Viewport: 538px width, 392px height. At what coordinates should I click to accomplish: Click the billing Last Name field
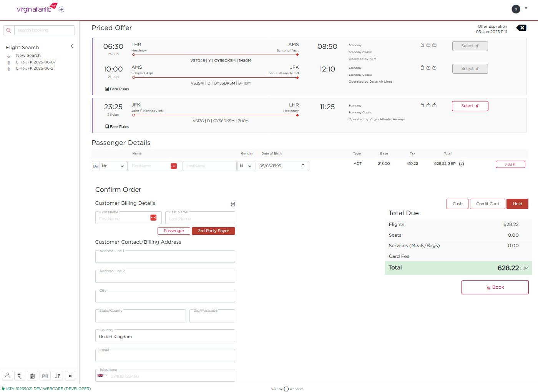[200, 218]
